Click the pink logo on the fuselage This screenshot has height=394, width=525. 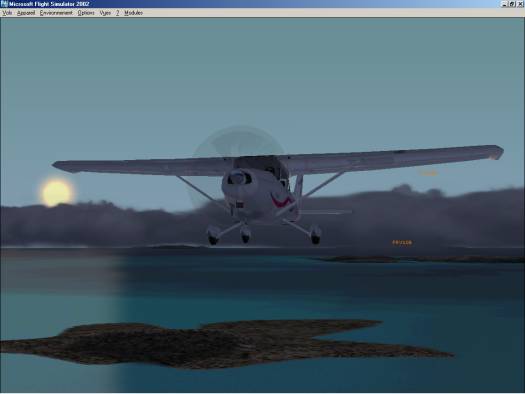tap(281, 201)
